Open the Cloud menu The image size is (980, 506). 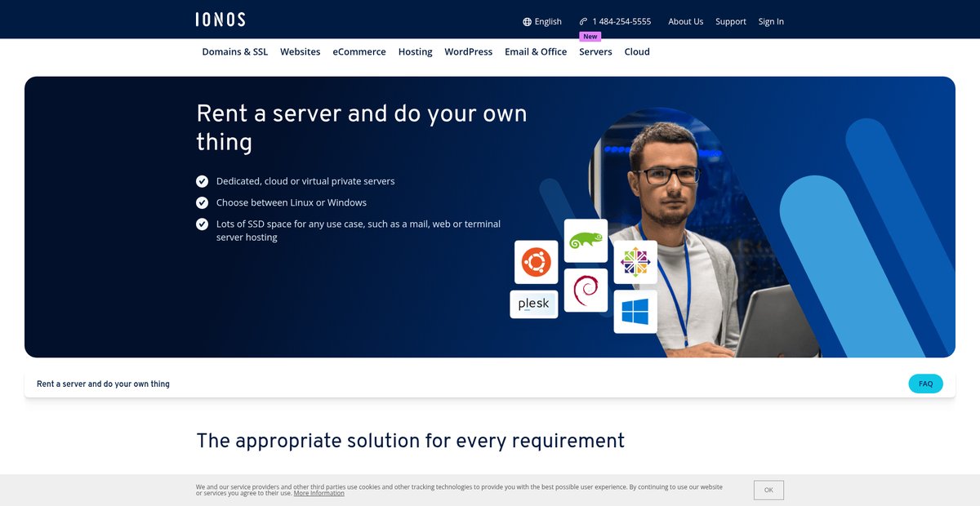pos(637,51)
